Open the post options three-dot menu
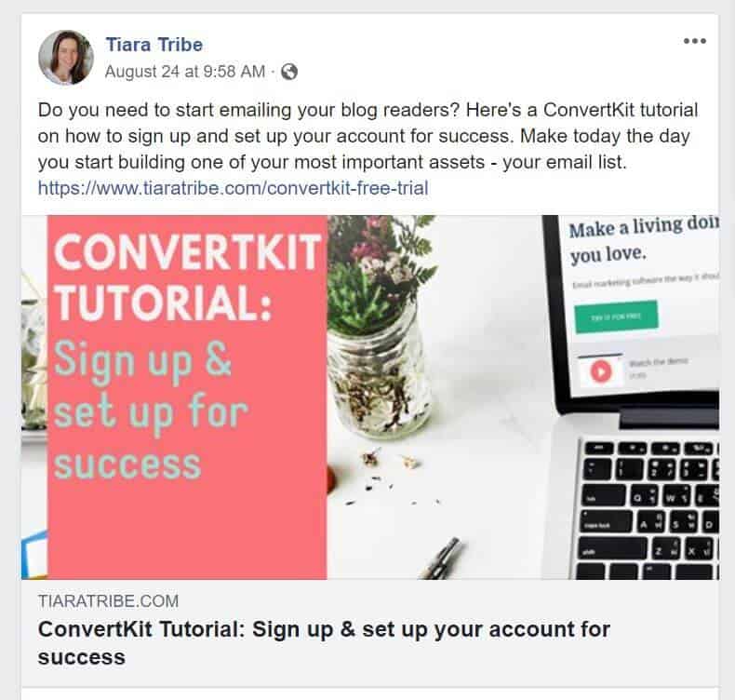 coord(695,41)
